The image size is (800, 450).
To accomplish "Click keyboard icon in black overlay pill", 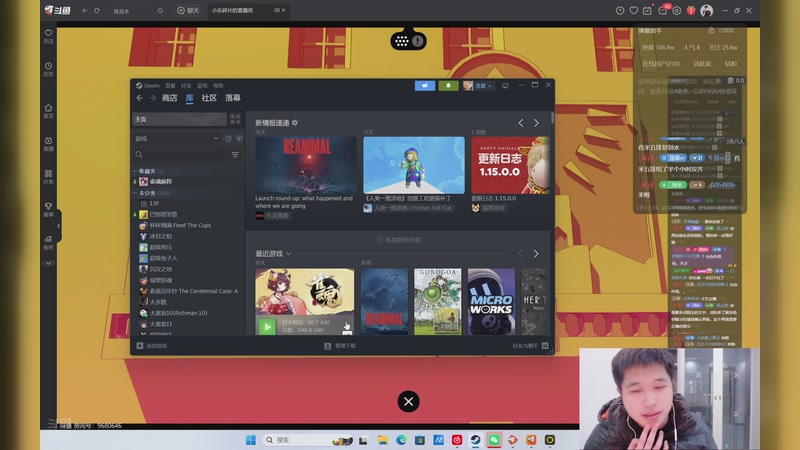I will point(402,41).
